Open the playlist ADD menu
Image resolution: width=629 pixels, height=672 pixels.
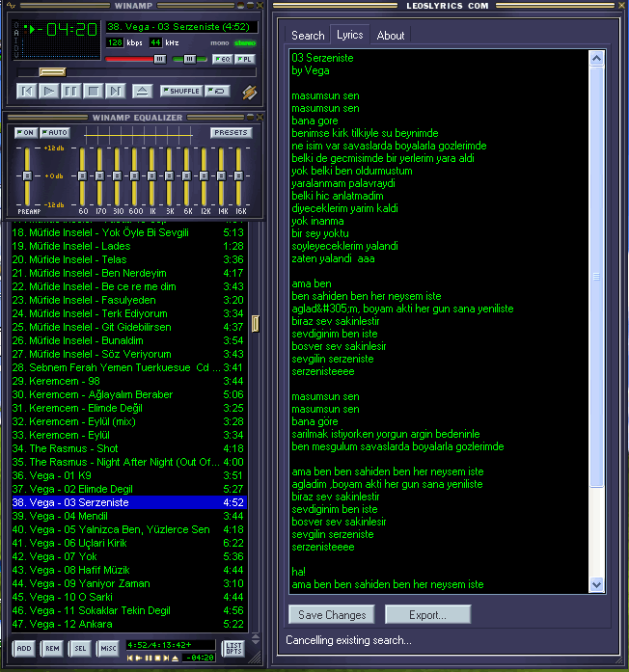click(24, 649)
